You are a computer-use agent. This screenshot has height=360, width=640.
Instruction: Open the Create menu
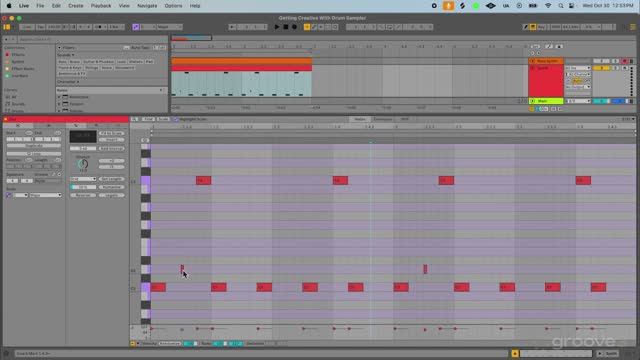(x=76, y=6)
